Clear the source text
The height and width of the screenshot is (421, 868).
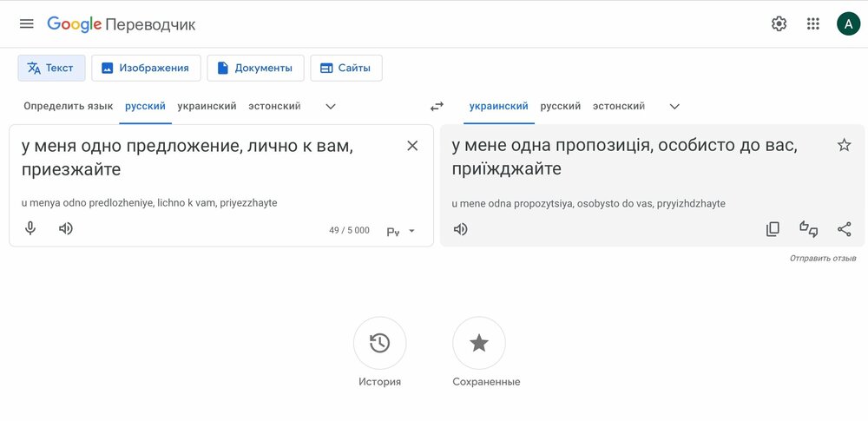click(x=412, y=146)
